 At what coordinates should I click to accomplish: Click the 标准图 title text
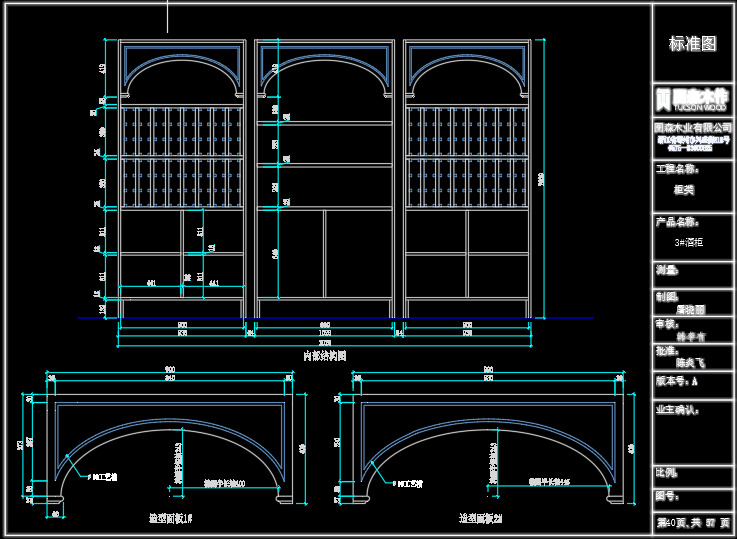692,44
